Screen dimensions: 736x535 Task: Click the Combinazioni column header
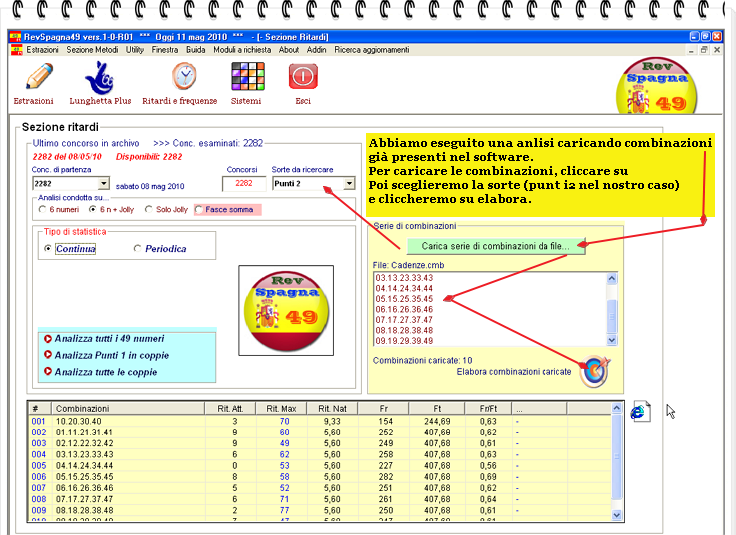[x=128, y=408]
